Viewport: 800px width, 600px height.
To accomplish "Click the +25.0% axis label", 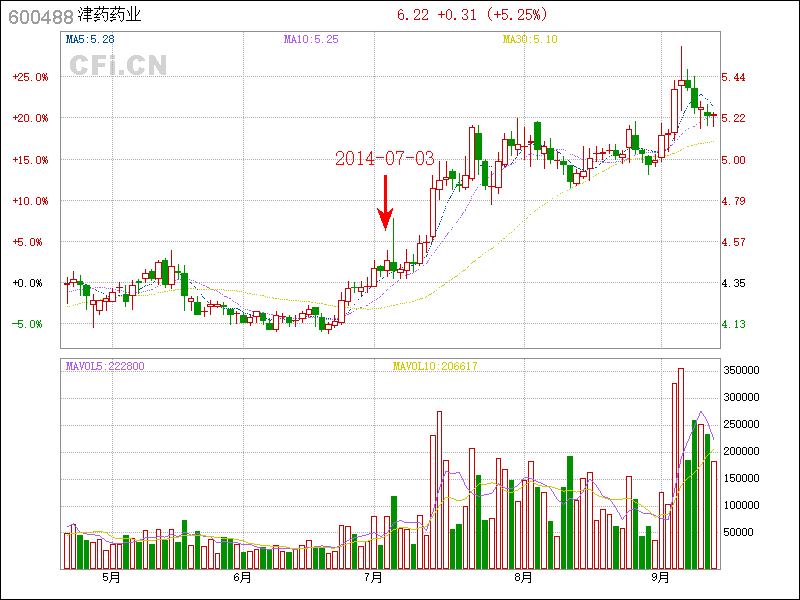I will click(31, 77).
